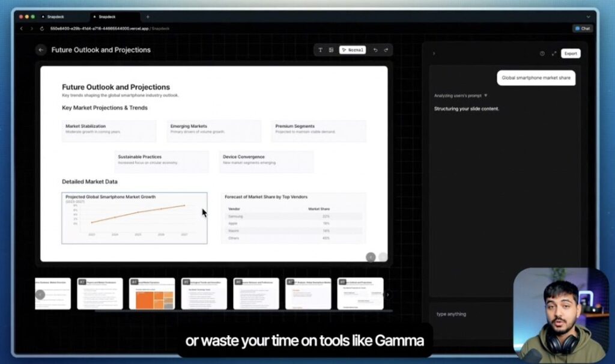Click the Apple row in vendor table
The width and height of the screenshot is (615, 364).
pyautogui.click(x=294, y=223)
